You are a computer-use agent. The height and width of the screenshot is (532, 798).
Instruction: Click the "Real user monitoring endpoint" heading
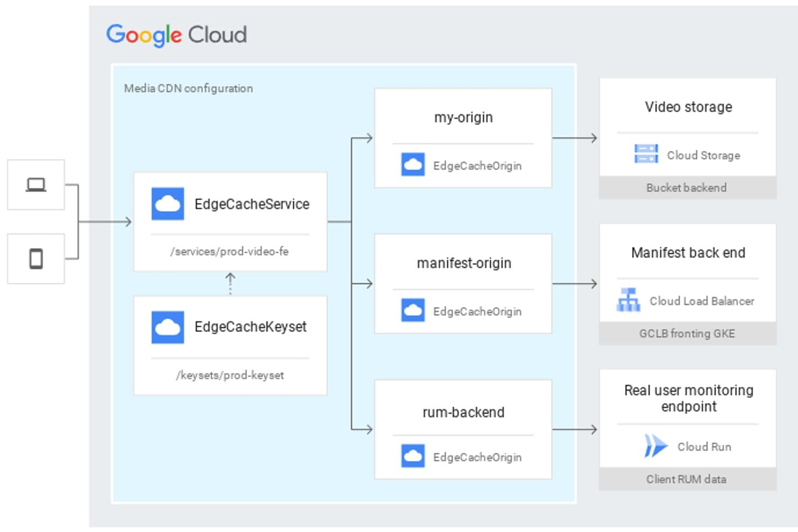click(689, 398)
